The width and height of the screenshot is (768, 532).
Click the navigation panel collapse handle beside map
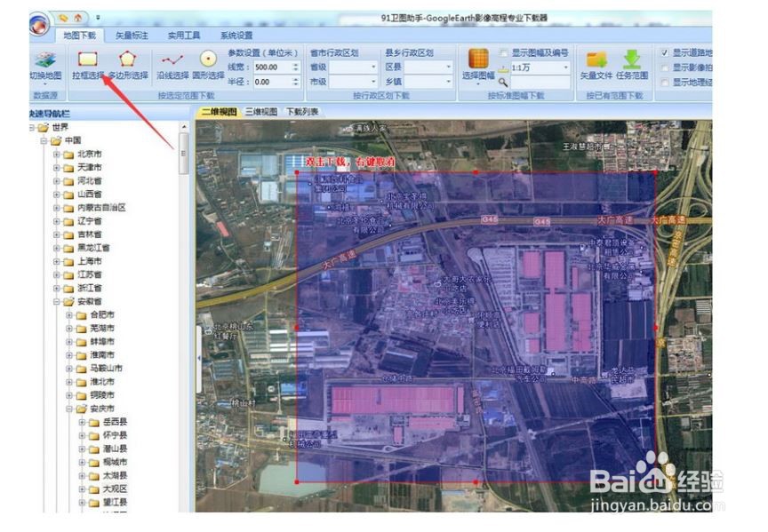(199, 359)
